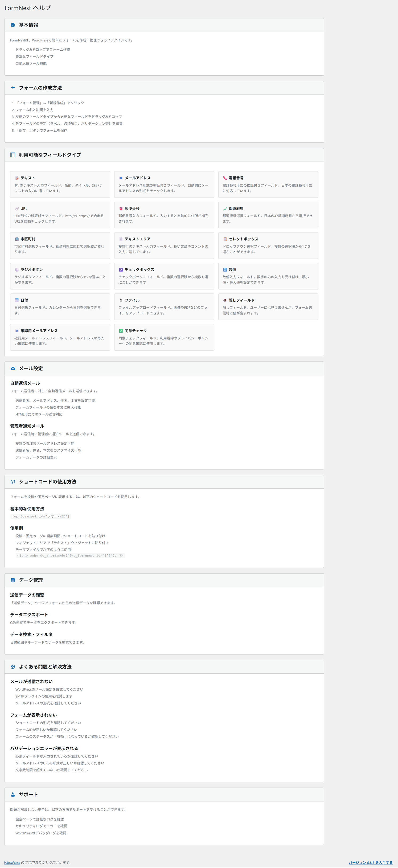
Task: Click the 基本情報 section heading
Action: click(x=28, y=25)
